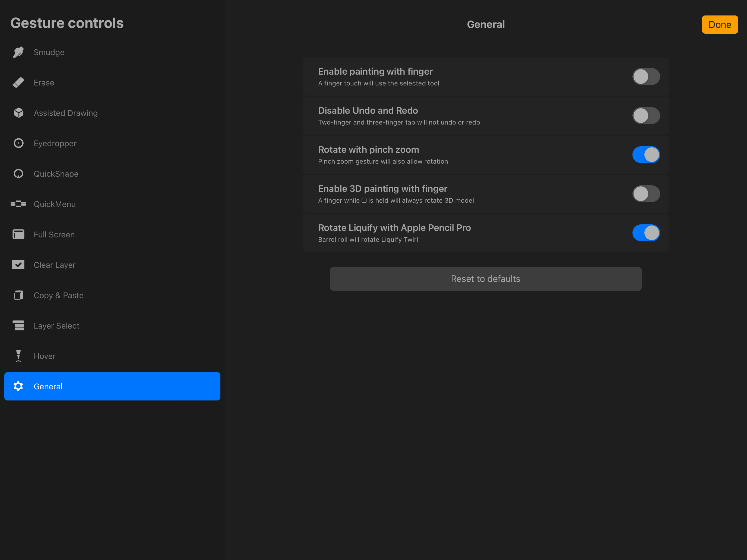Open Assisted Drawing cube icon
Screen dimensions: 747x560
tap(18, 113)
